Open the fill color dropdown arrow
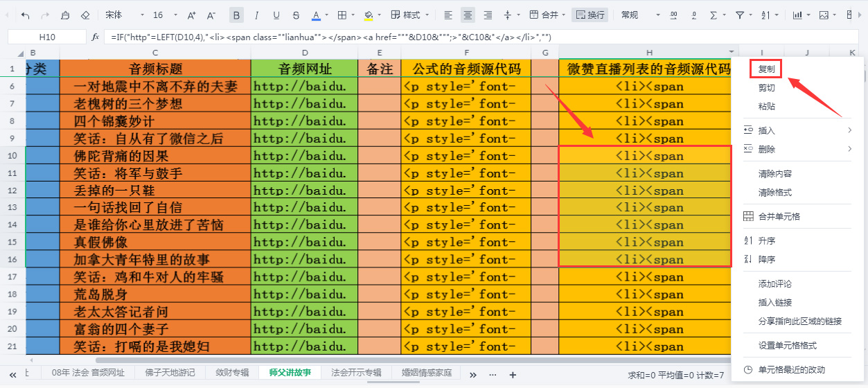 380,15
